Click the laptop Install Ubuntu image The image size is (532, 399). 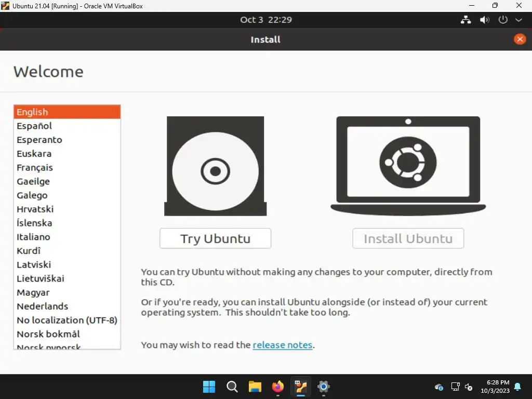tap(408, 166)
